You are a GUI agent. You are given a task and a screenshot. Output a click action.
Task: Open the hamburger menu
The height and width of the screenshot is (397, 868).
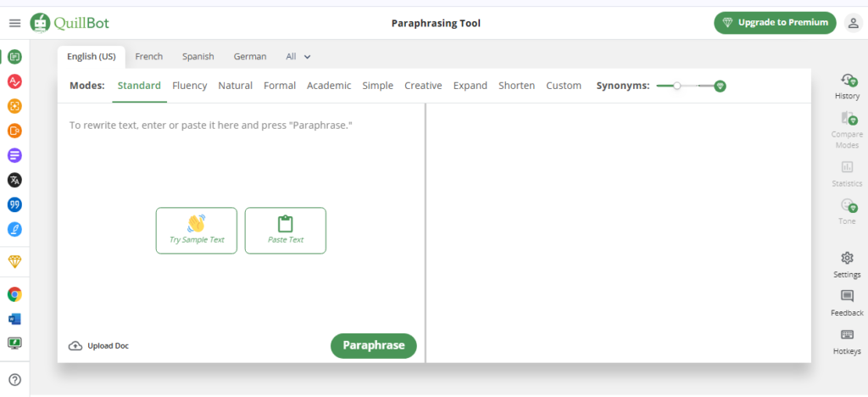point(15,23)
